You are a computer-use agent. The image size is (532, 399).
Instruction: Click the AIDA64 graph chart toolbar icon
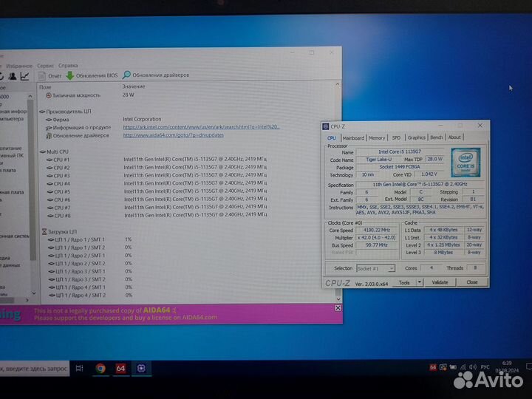click(x=25, y=76)
